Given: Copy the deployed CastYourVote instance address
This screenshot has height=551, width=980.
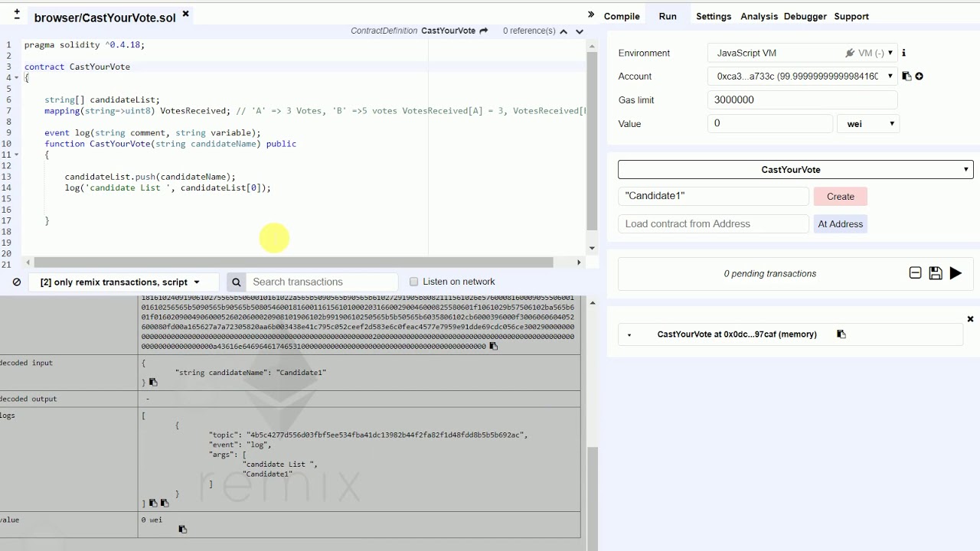Looking at the screenshot, I should (x=841, y=334).
